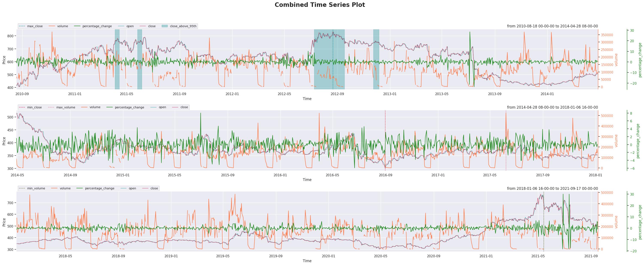Click percentage_change legend entry in top chart
The image size is (644, 265).
97,26
